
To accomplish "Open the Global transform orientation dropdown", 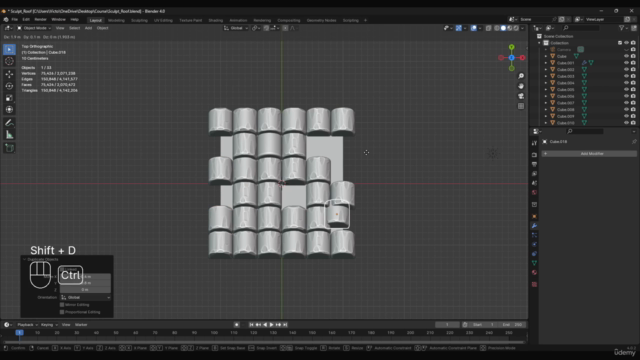I will (236, 28).
